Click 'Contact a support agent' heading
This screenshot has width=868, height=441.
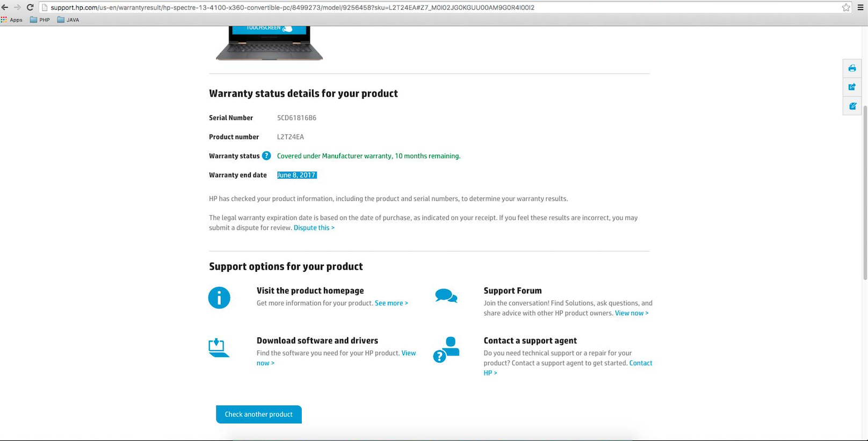coord(530,341)
